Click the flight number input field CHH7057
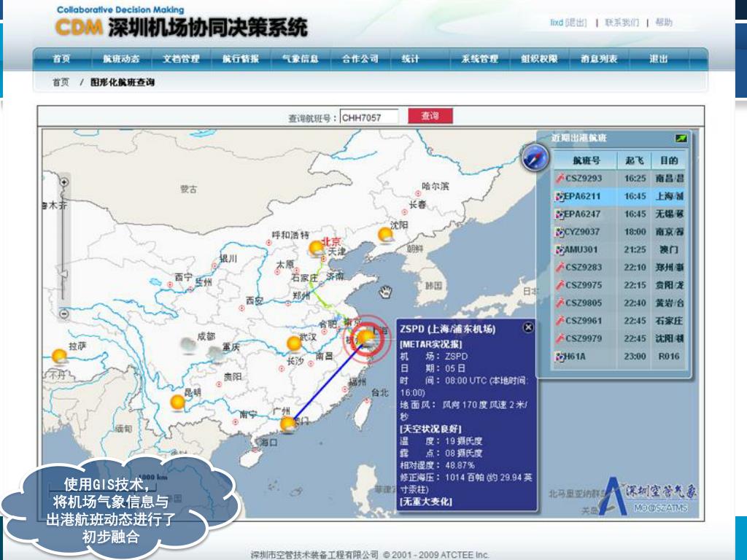The height and width of the screenshot is (560, 747). (x=368, y=117)
